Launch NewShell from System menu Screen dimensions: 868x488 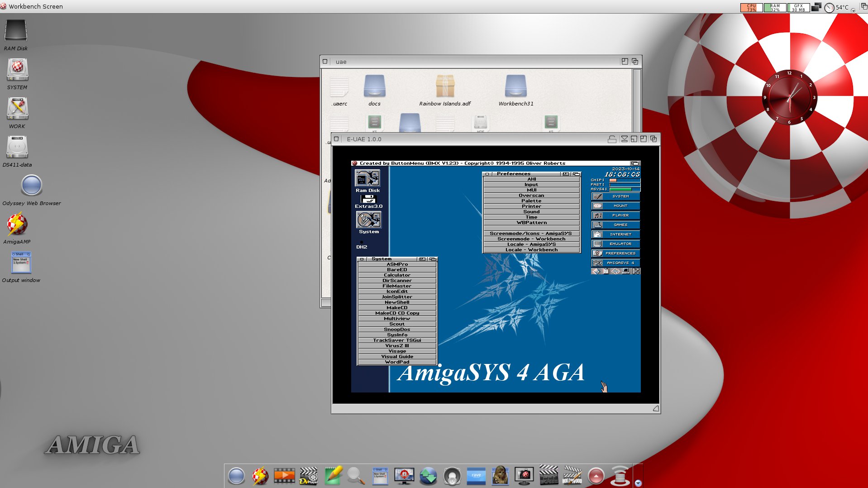click(397, 302)
